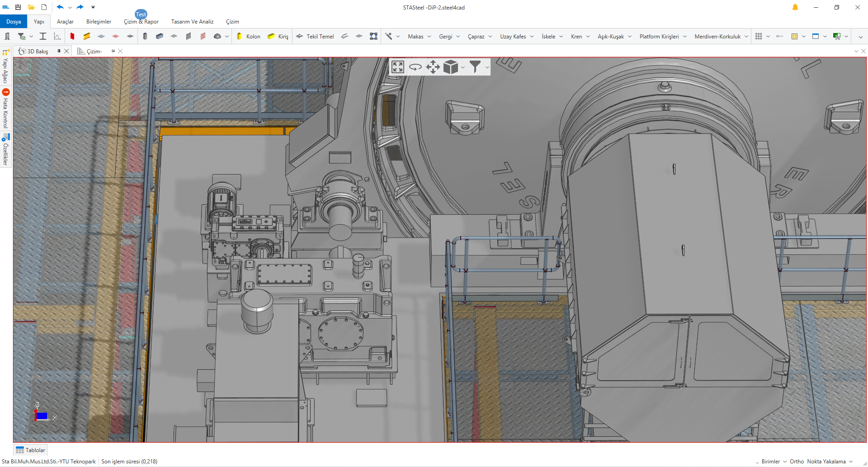Click the viewport filter funnel icon
Image resolution: width=868 pixels, height=467 pixels.
point(475,67)
